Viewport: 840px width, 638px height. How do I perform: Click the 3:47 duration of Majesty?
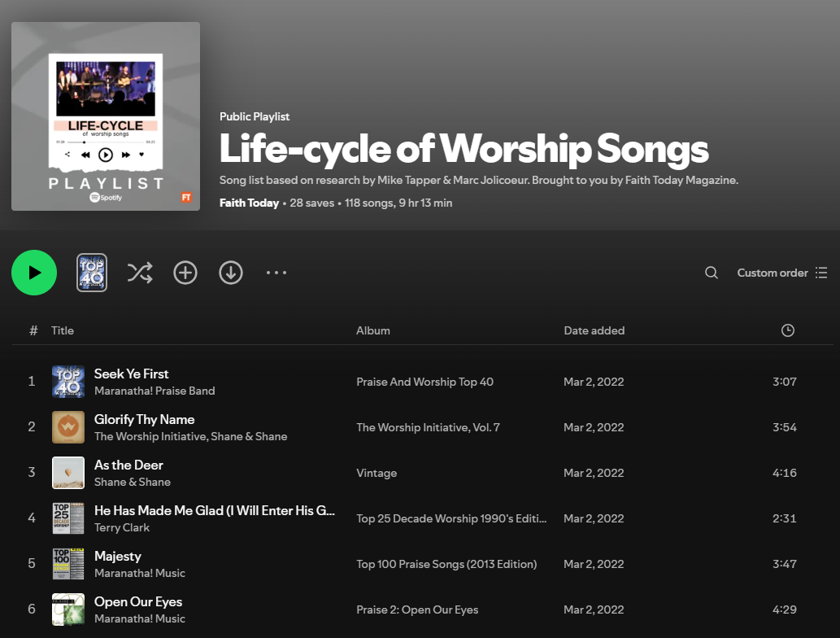pos(784,564)
